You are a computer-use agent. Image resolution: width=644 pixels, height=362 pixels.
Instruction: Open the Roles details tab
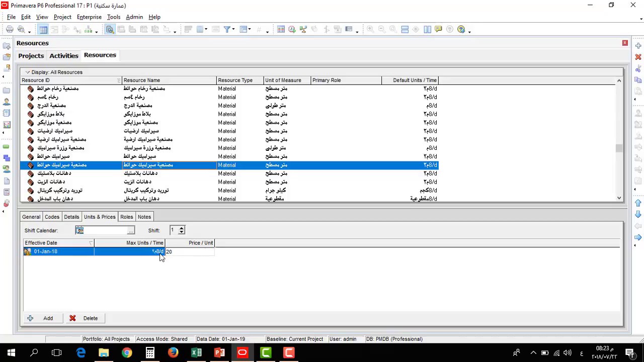pos(126,217)
